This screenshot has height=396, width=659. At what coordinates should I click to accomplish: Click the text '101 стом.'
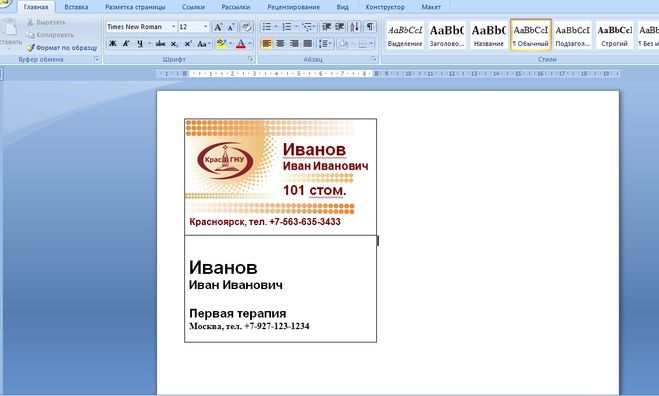(x=314, y=190)
